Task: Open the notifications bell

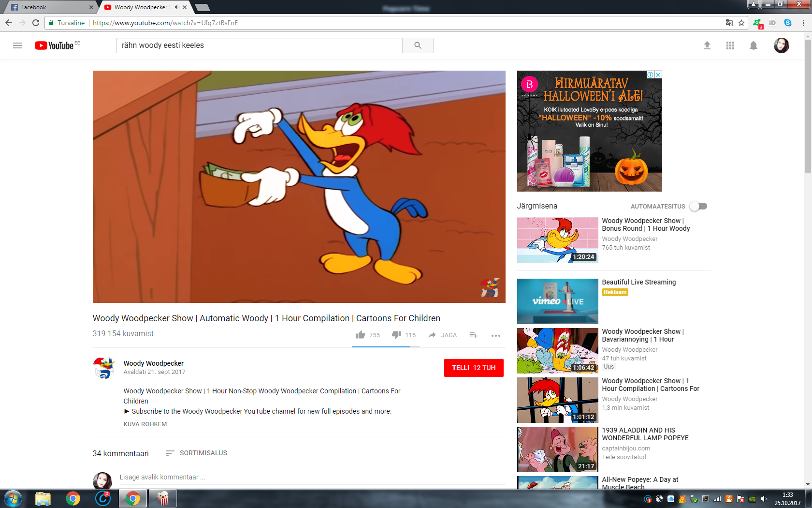Action: (754, 45)
